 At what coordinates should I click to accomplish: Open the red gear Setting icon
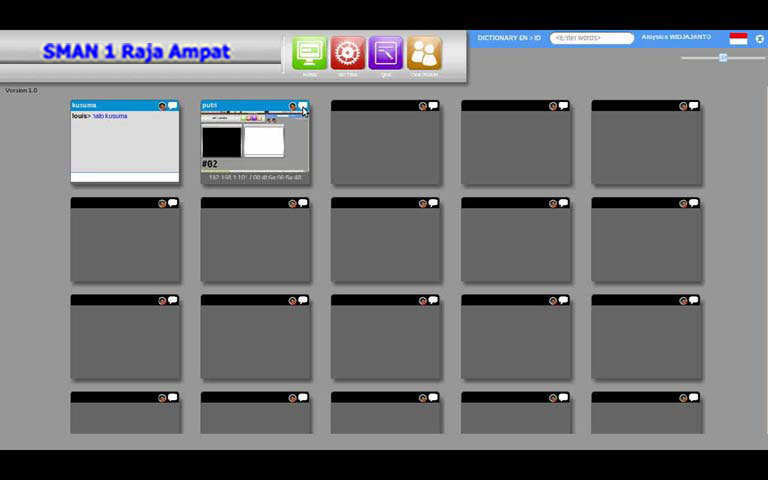point(348,53)
